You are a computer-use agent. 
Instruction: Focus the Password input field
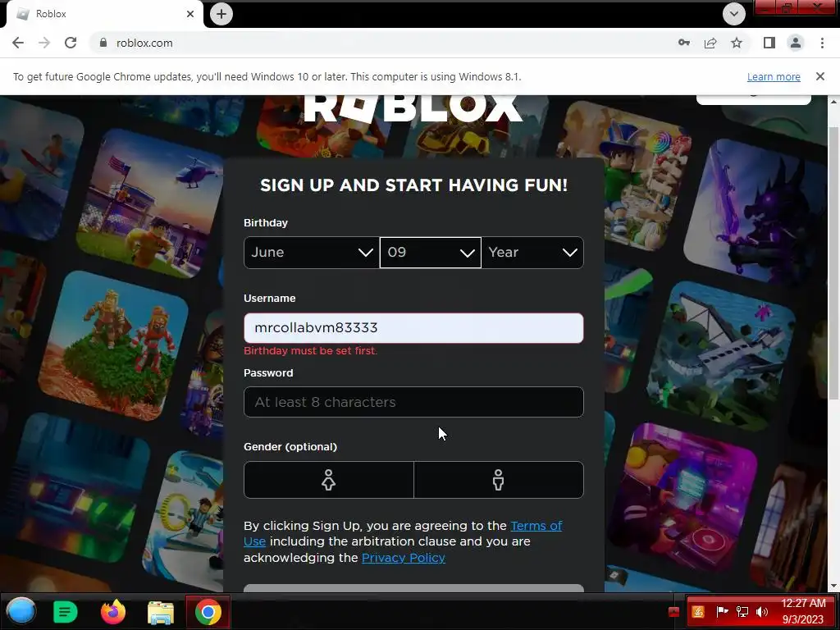(x=413, y=402)
